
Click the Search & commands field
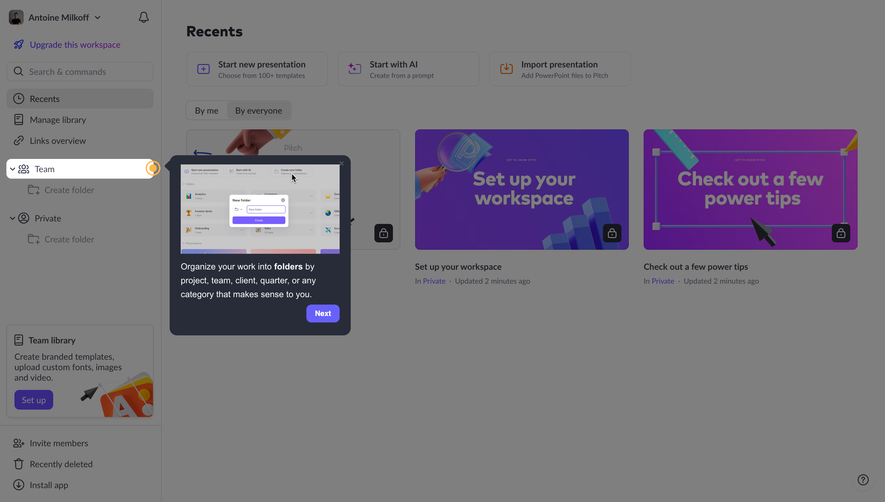pyautogui.click(x=80, y=72)
